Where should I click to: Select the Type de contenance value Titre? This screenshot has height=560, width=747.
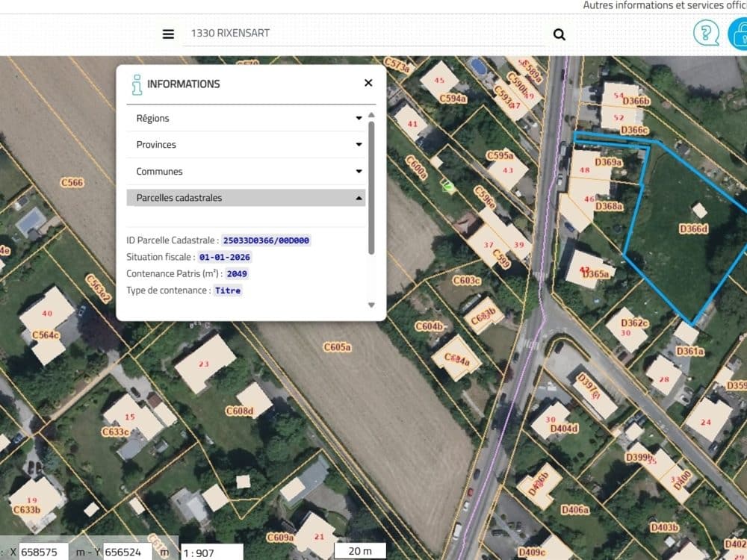228,290
